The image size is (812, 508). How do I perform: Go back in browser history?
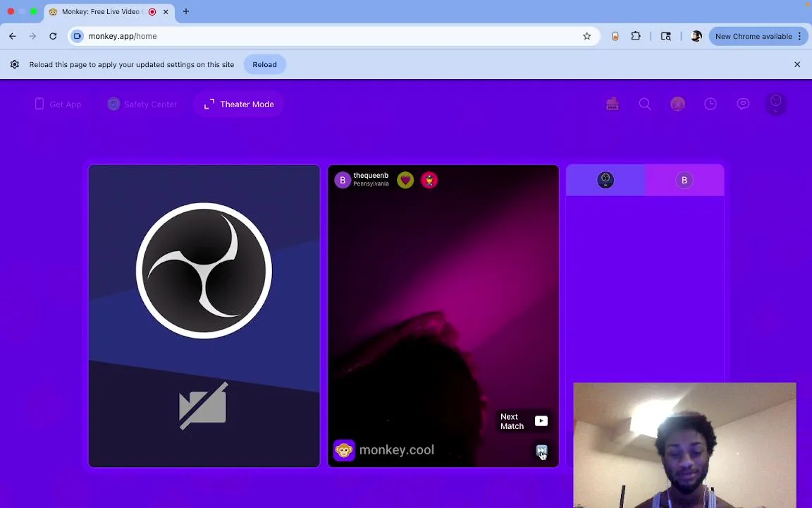[x=13, y=36]
